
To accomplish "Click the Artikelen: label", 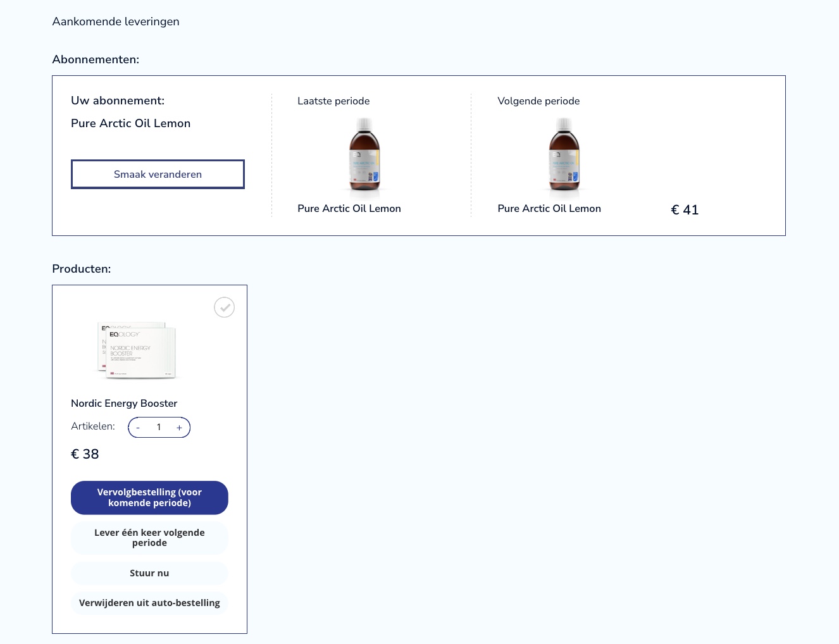I will (93, 426).
